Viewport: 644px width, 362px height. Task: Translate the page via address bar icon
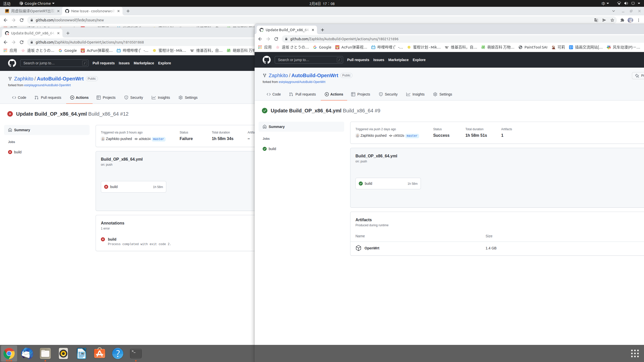click(x=596, y=20)
